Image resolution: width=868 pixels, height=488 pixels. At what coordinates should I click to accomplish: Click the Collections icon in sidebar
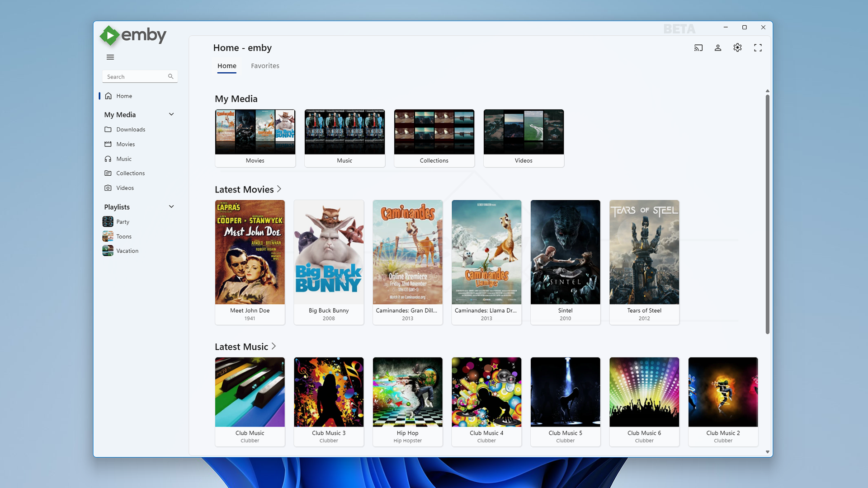(108, 173)
